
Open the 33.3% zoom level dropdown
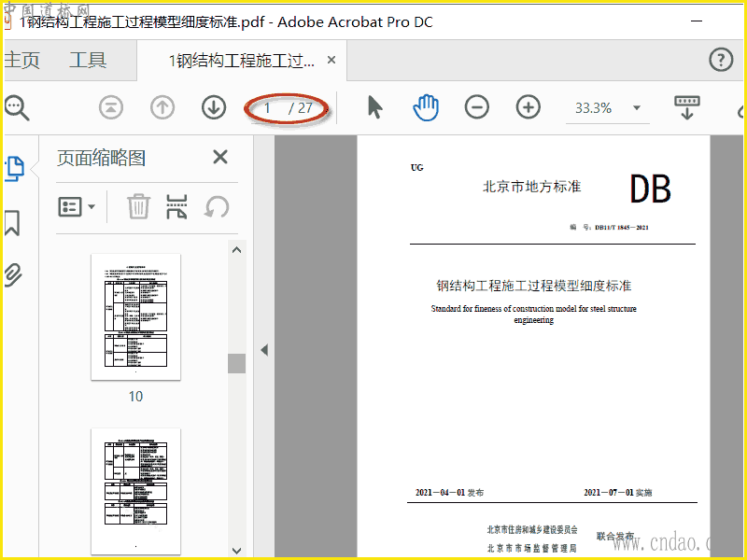(x=637, y=108)
